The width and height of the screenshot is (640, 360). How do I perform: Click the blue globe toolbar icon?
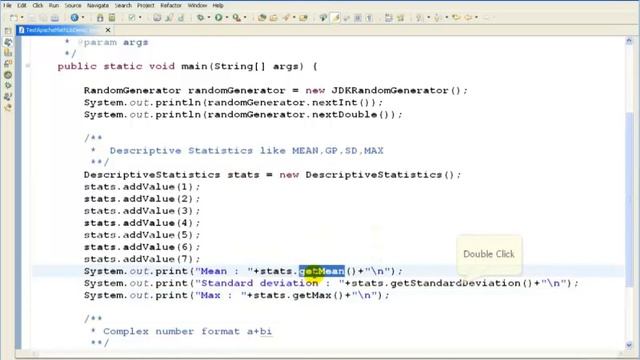coord(74,18)
